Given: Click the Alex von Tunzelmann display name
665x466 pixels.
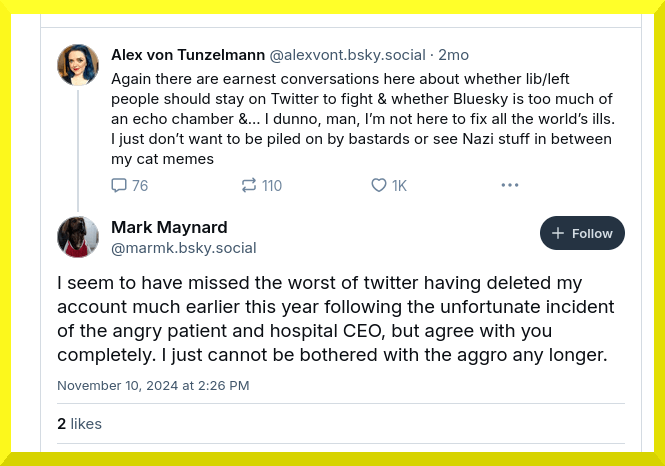Looking at the screenshot, I should tap(185, 54).
